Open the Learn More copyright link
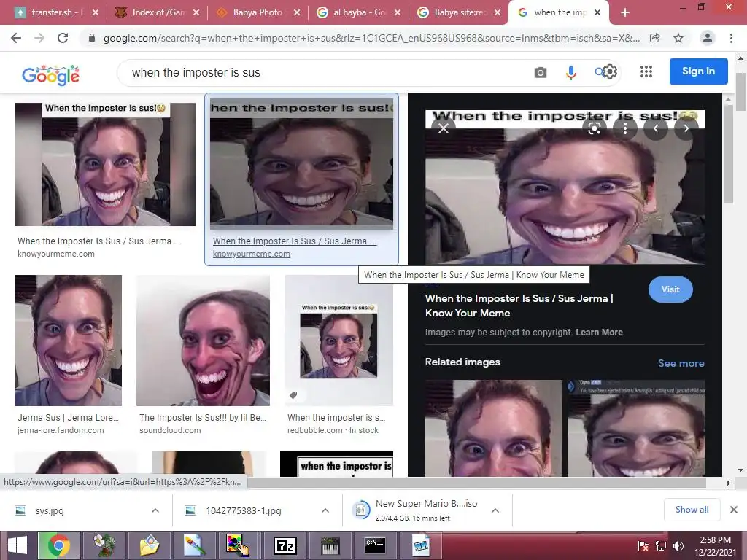 599,332
